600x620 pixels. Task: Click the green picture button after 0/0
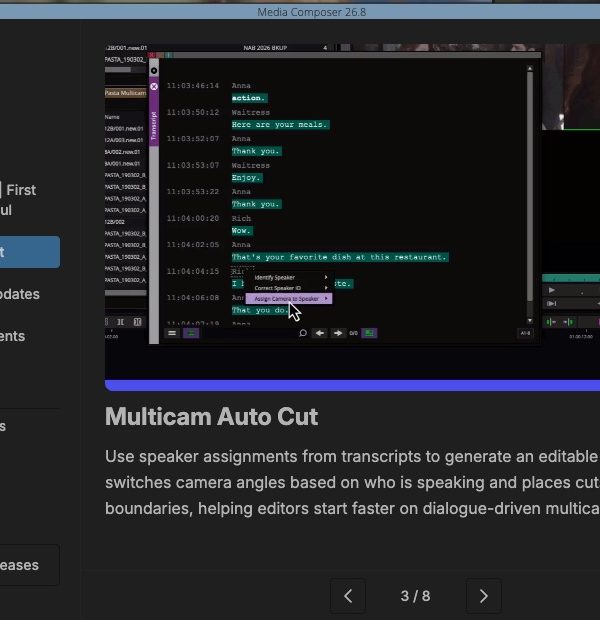(369, 333)
